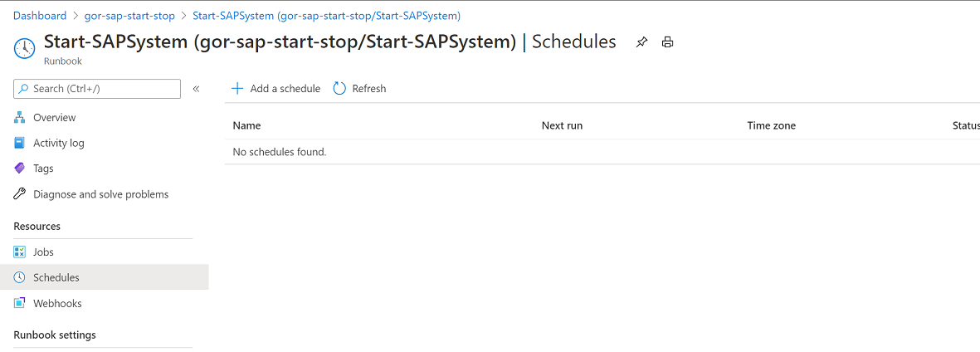Sort by the Name column header

tap(246, 125)
